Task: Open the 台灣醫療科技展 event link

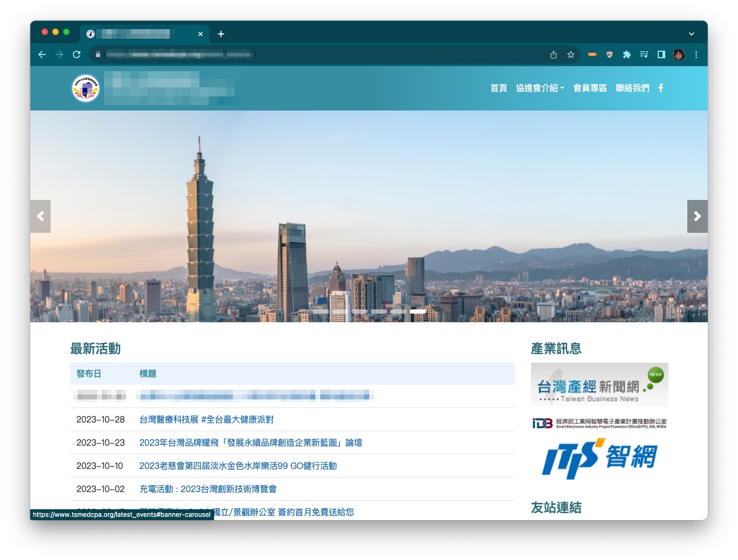Action: click(x=206, y=419)
